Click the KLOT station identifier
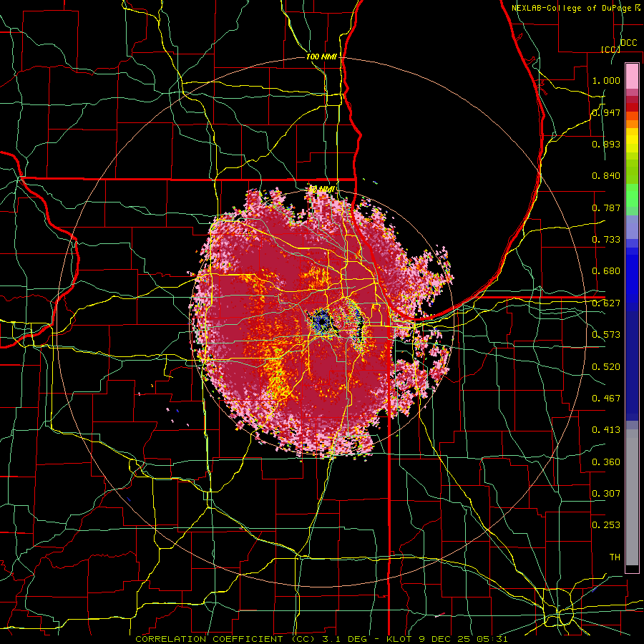The width and height of the screenshot is (644, 644). coord(400,639)
